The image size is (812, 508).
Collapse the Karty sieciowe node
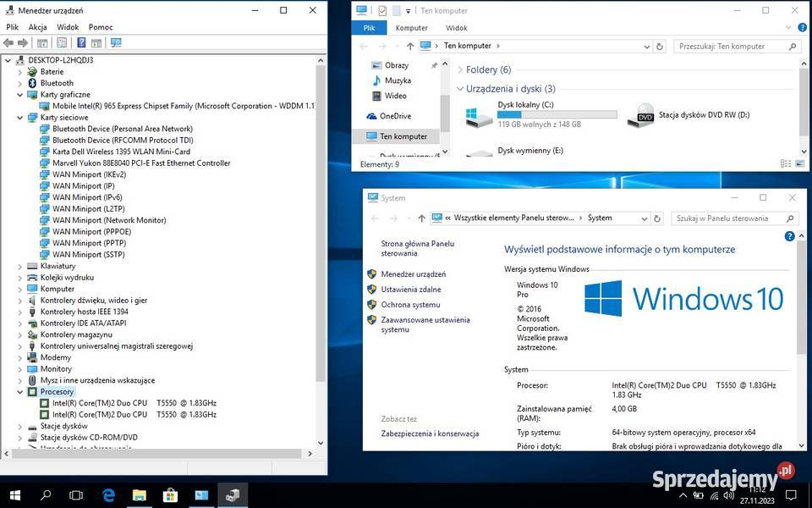19,118
